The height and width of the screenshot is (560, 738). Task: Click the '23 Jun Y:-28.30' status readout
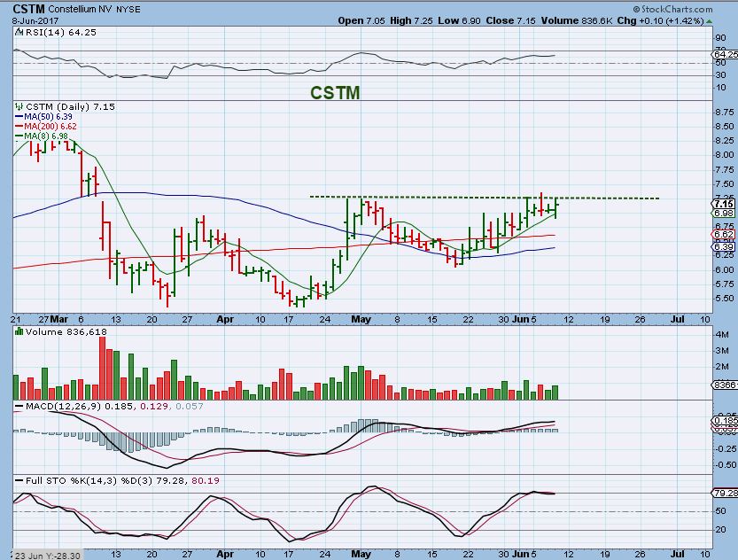click(x=47, y=556)
